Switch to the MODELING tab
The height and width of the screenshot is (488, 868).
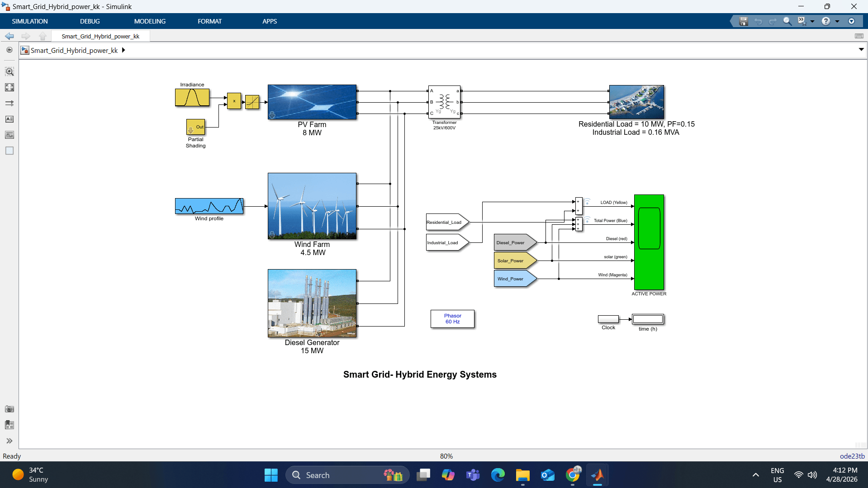click(x=150, y=21)
